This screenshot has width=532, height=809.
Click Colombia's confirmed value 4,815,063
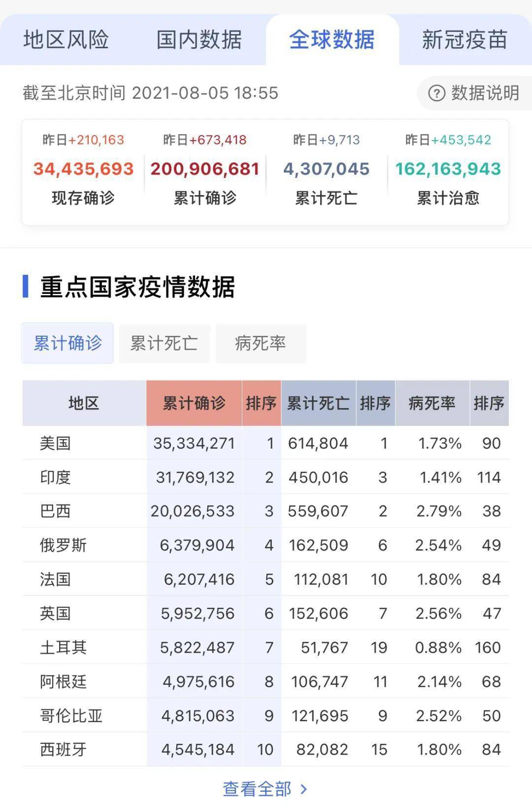coord(198,716)
